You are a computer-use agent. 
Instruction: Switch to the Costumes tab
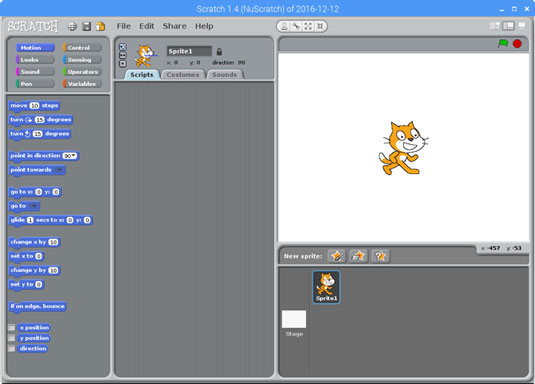point(183,75)
